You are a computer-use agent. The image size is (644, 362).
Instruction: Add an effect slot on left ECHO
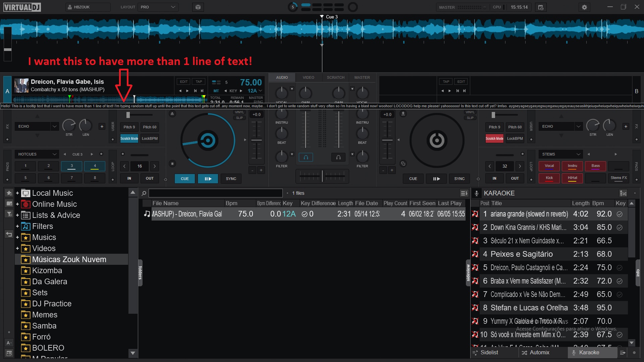102,126
